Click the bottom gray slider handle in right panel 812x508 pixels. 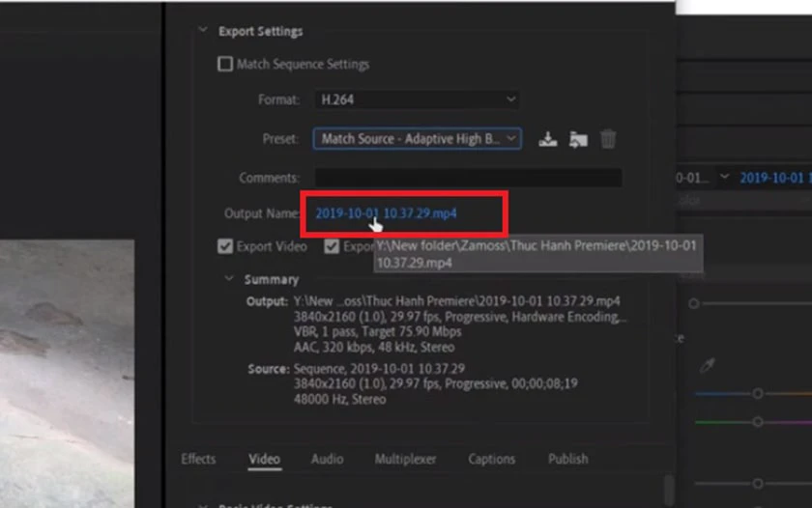tap(758, 483)
